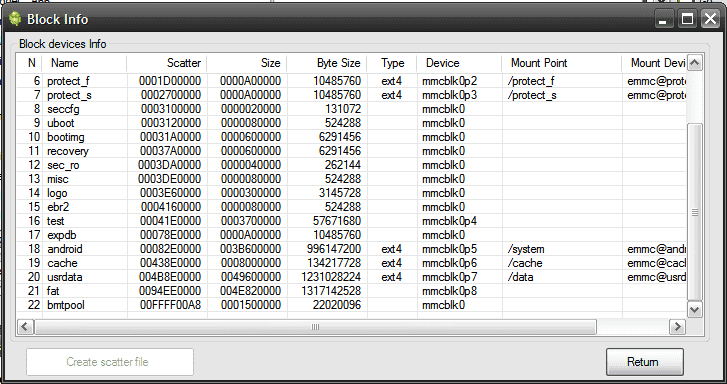Close the Block Info window
Viewport: 727px width, 384px height.
(x=711, y=19)
